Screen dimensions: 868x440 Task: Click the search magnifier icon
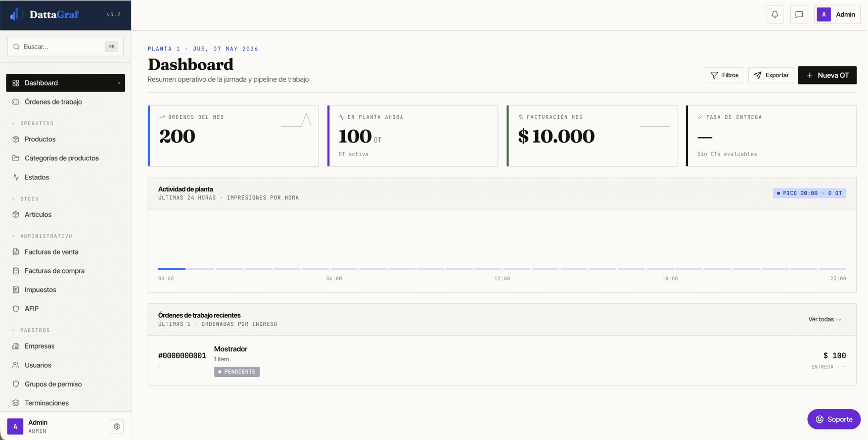click(16, 46)
